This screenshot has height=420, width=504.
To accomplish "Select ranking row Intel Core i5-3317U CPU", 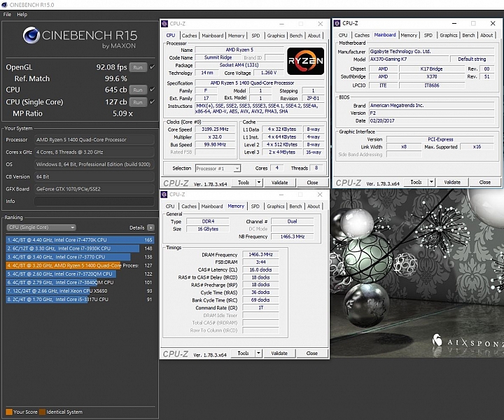I will [x=80, y=299].
